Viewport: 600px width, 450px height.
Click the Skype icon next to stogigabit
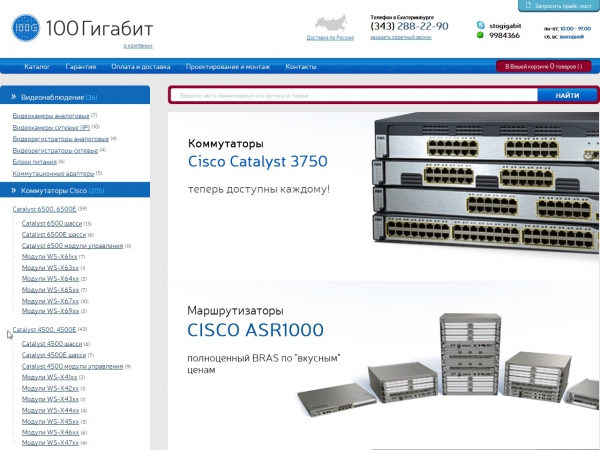pos(481,25)
